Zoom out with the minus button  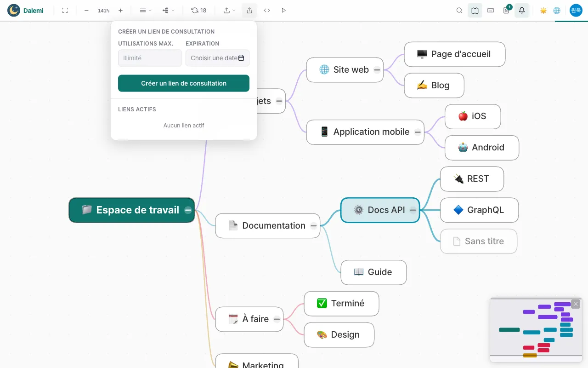86,10
